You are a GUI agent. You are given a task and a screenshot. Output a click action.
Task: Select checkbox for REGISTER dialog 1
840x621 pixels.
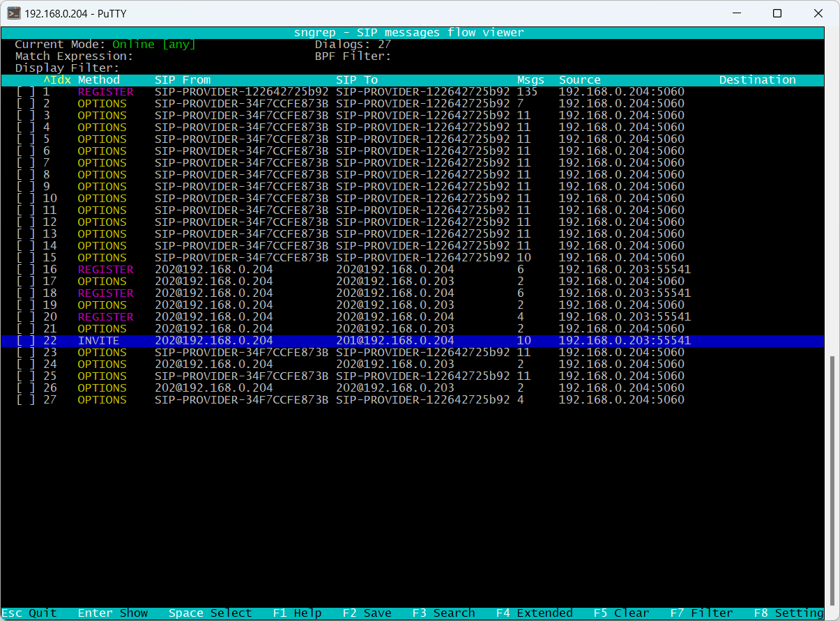pyautogui.click(x=25, y=92)
